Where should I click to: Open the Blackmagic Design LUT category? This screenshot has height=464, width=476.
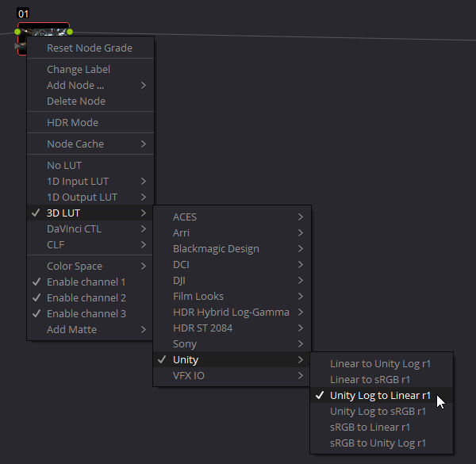point(232,248)
